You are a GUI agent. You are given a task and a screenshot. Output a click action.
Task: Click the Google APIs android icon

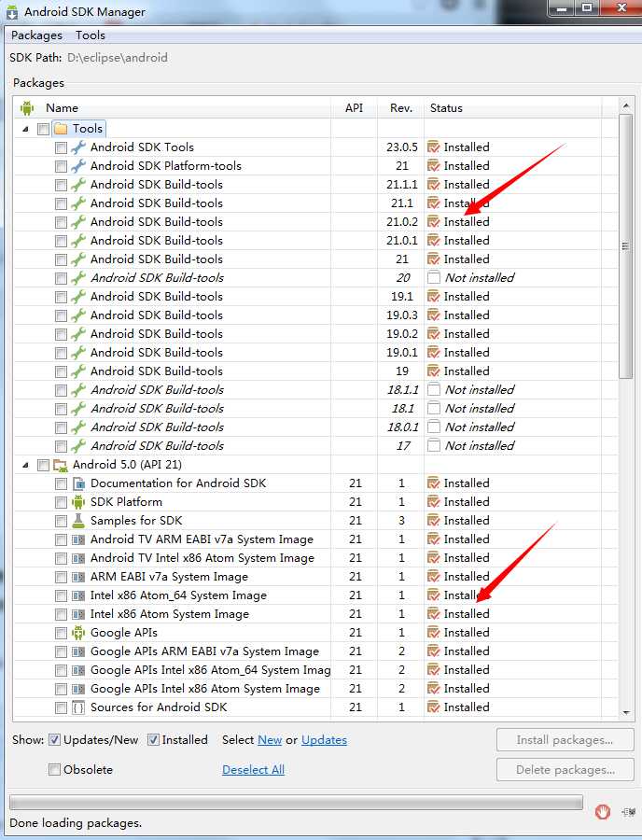click(78, 633)
